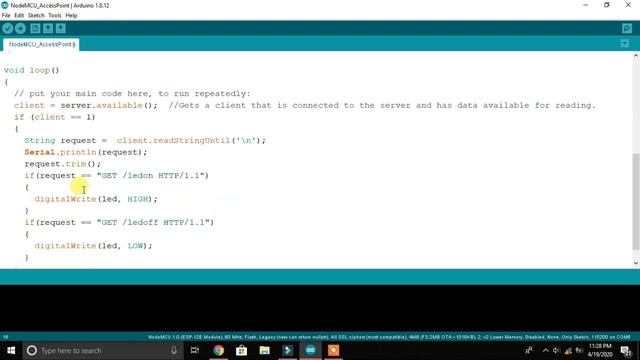This screenshot has width=640, height=360.
Task: Click the Save sketch toolbar icon
Action: (x=60, y=28)
